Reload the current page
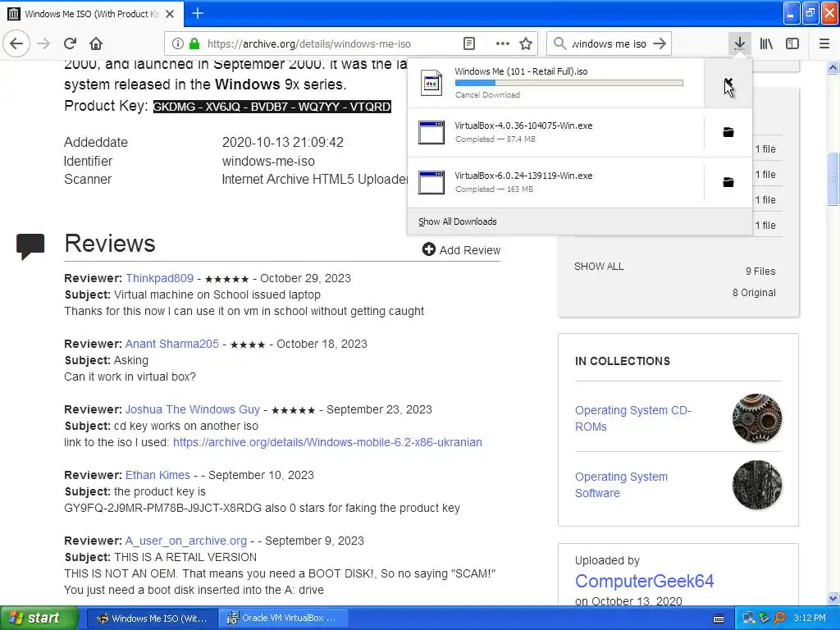 [70, 43]
